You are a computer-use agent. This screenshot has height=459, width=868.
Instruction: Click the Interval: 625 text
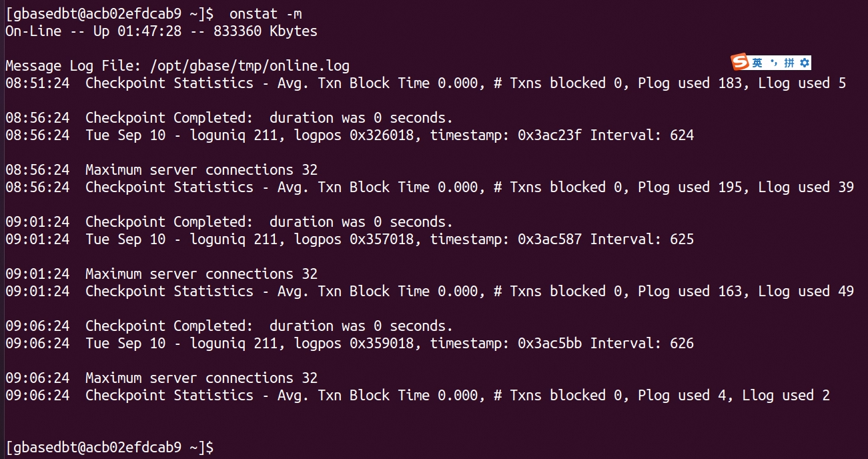tap(642, 240)
